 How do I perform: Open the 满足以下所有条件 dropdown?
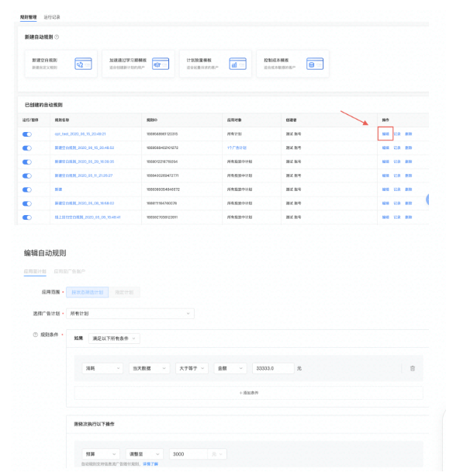[114, 339]
